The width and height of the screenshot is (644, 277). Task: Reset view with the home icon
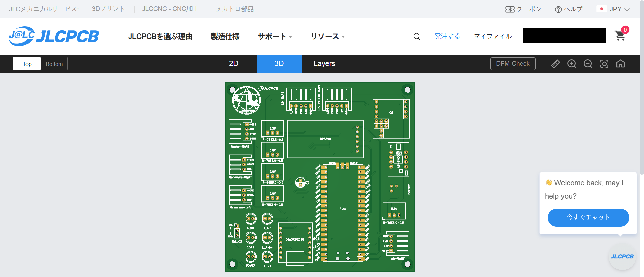pos(620,64)
